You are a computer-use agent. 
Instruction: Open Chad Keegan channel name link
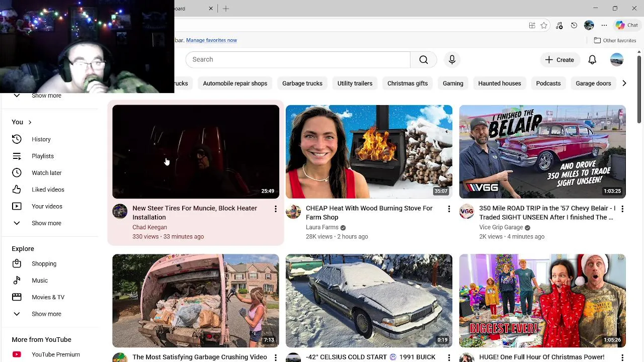(149, 227)
